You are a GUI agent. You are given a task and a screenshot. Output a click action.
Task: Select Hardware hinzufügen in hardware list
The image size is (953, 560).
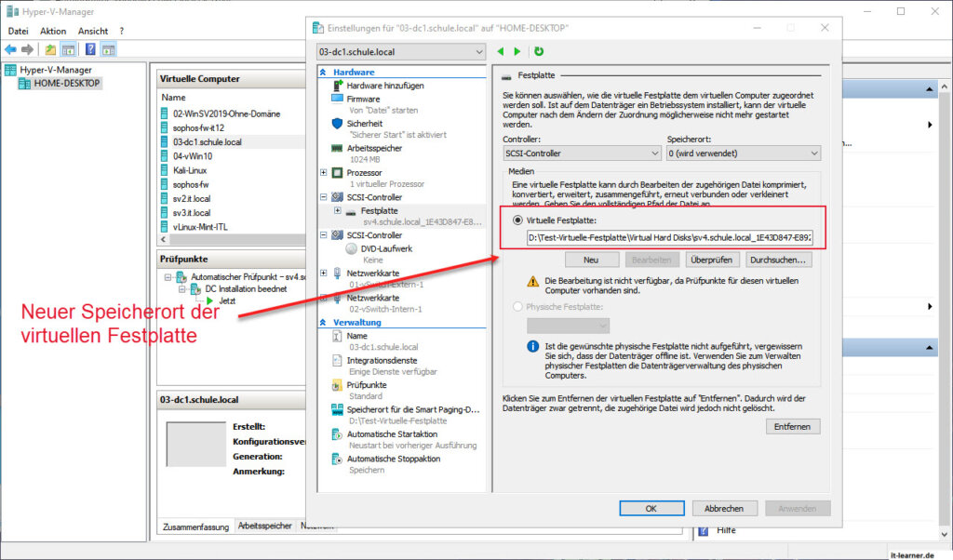[384, 86]
